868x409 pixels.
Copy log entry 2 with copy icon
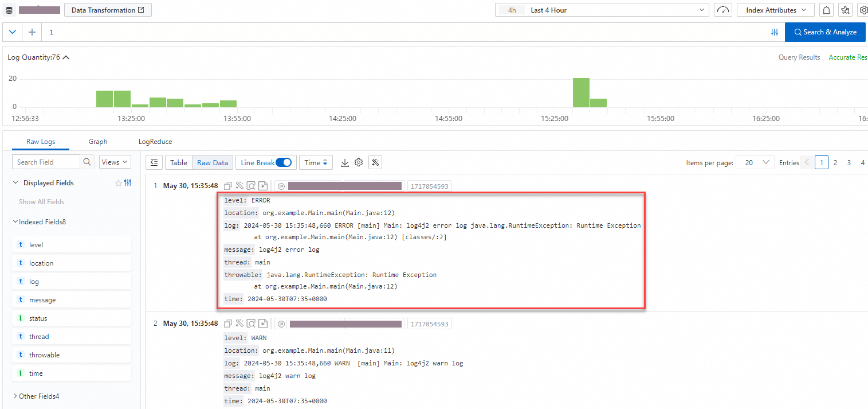(228, 324)
